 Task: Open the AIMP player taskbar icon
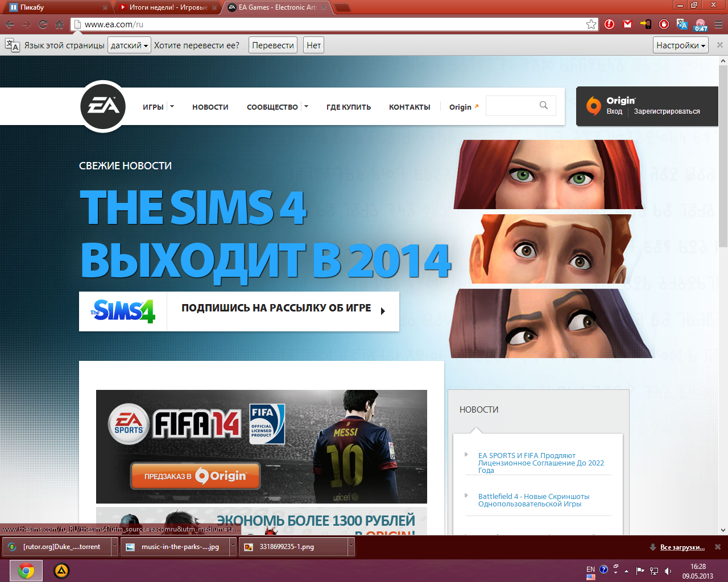point(61,571)
